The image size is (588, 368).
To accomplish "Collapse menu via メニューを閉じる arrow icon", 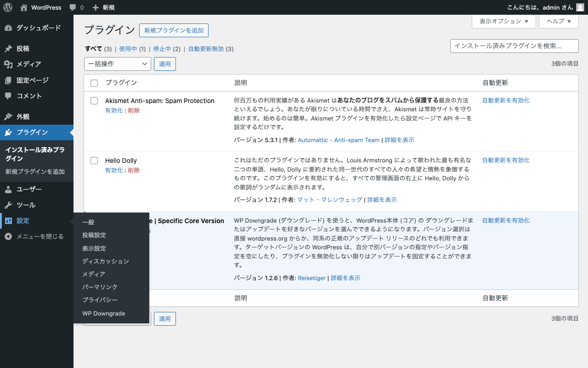I will (x=8, y=236).
